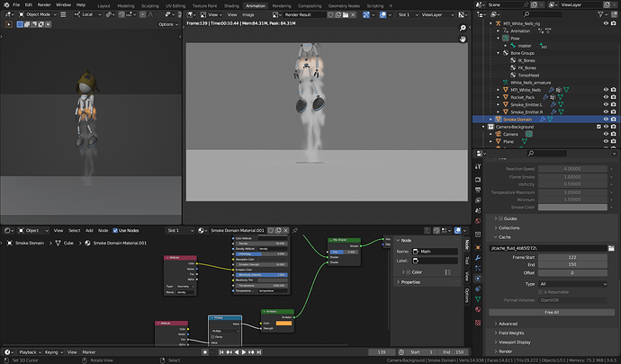Unlink the Smoke Domain Material.001 with X
Image resolution: width=621 pixels, height=364 pixels.
[x=285, y=230]
